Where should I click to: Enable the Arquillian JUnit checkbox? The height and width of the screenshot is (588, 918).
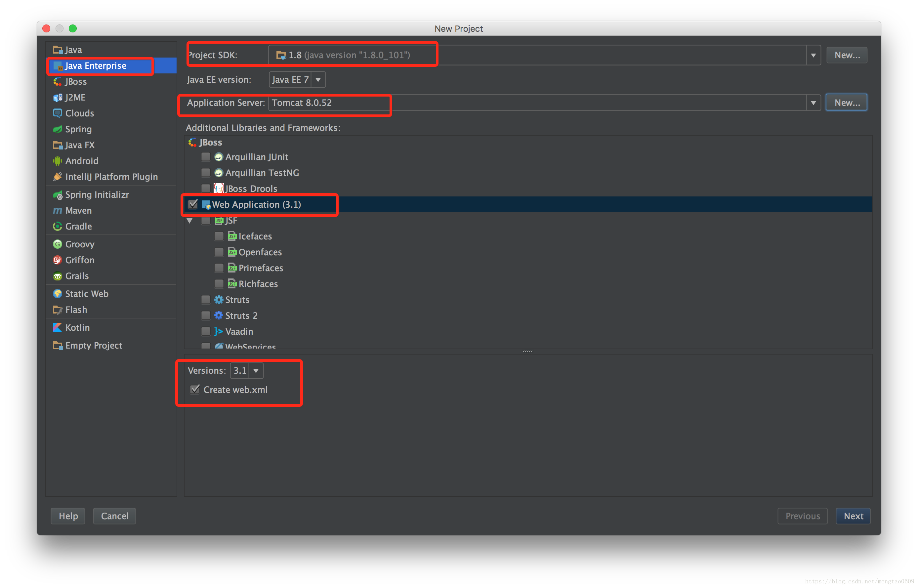coord(206,157)
